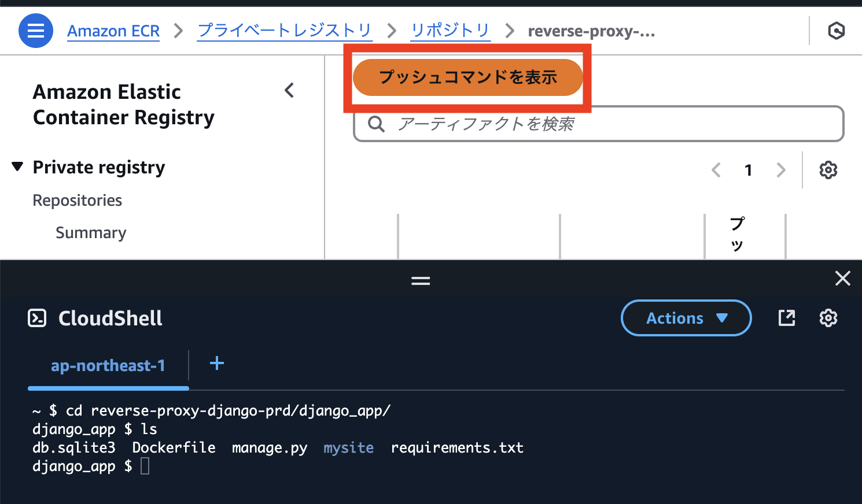Viewport: 862px width, 504px height.
Task: Open the image table preferences gear
Action: pos(828,170)
